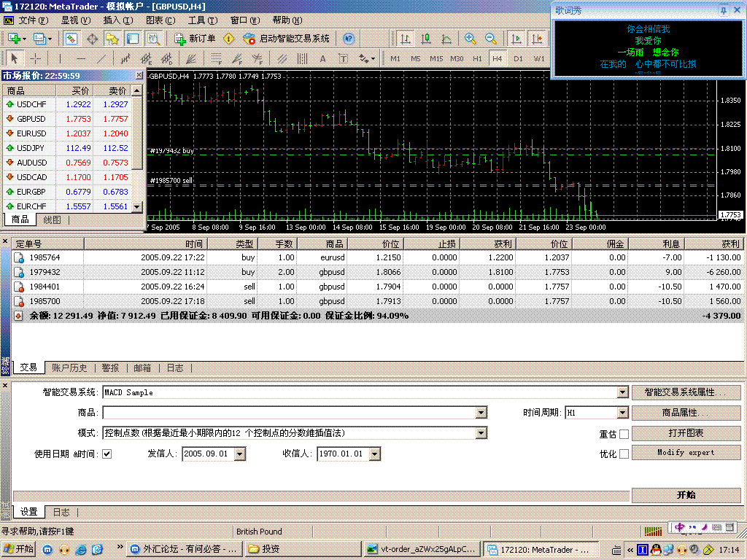Expand the 时间周期 H1 dropdown
The height and width of the screenshot is (560, 747).
point(622,413)
